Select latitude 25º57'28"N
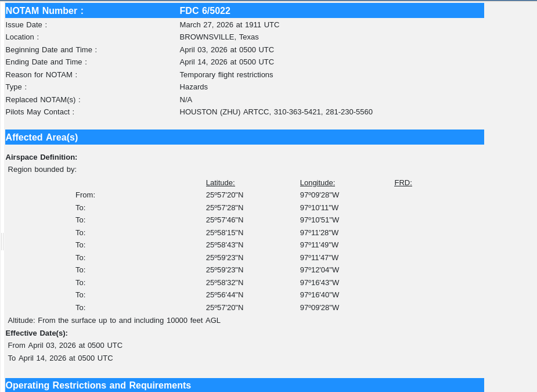Image resolution: width=537 pixels, height=392 pixels. [225, 208]
